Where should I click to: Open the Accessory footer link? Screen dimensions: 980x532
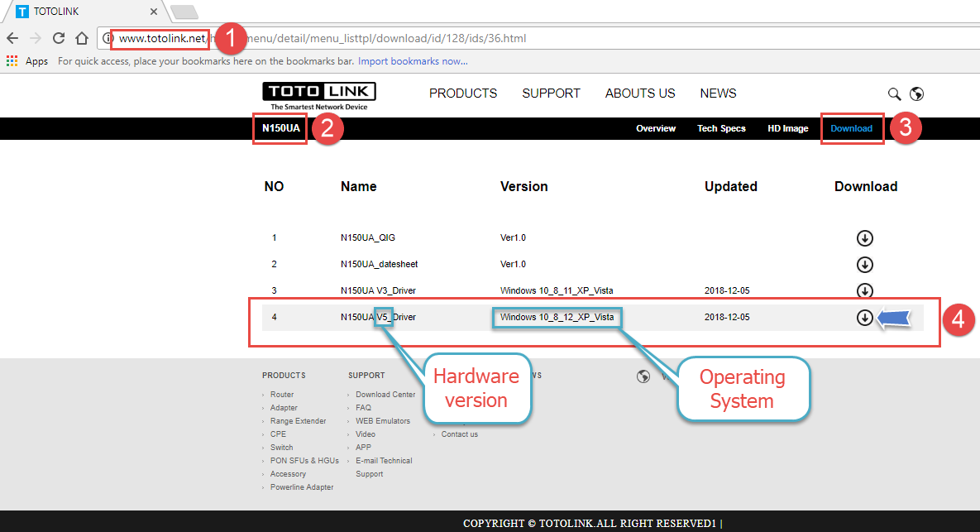click(288, 474)
